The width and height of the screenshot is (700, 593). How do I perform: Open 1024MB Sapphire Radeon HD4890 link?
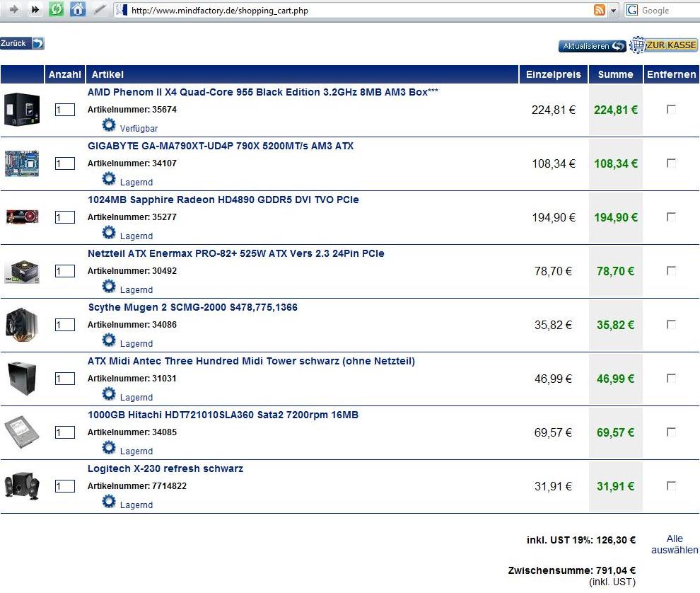[x=223, y=200]
